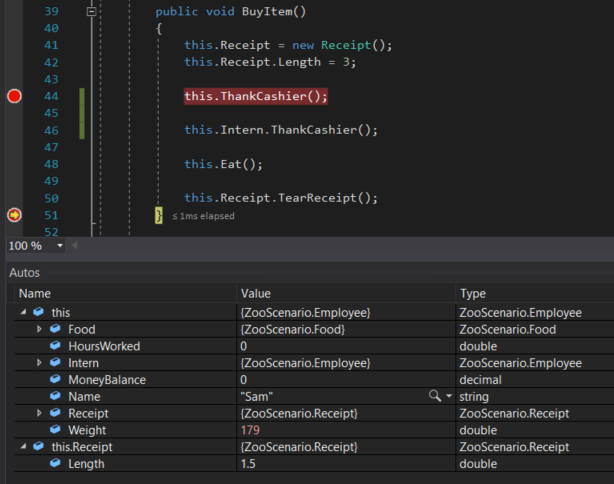Screen dimensions: 614x484
Task: Collapse the this.Receipt tree node
Action: 22,447
